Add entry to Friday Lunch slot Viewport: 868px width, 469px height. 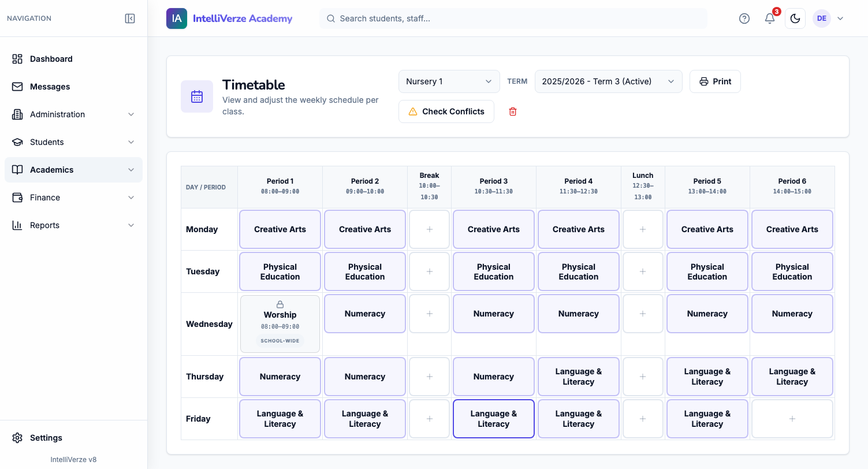tap(643, 419)
